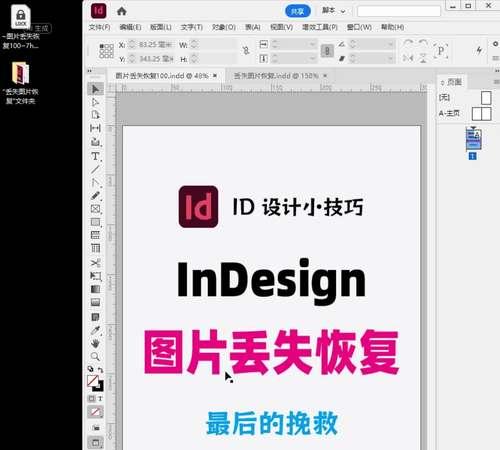
Task: Open the rotation angle dropdown
Action: (390, 44)
